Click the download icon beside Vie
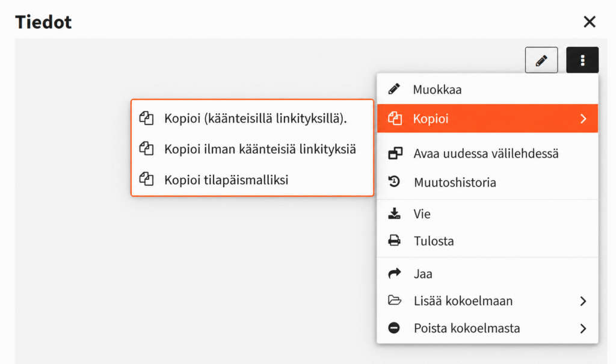The width and height of the screenshot is (616, 364). tap(394, 214)
